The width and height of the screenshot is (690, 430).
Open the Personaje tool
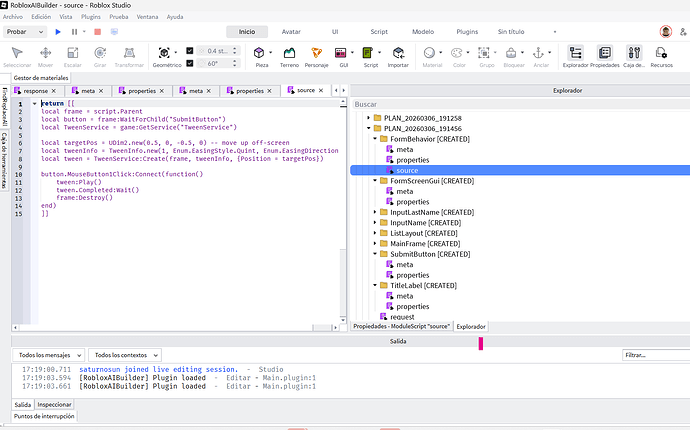pyautogui.click(x=317, y=53)
